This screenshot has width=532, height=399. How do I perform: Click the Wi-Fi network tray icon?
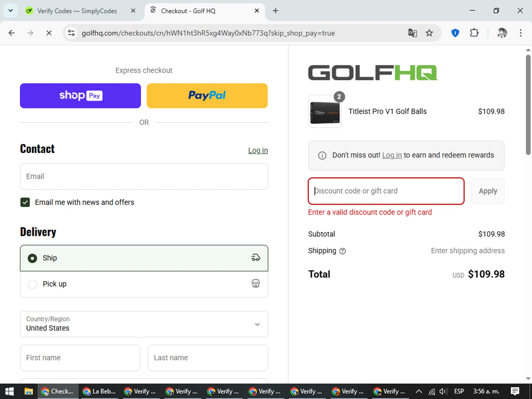432,391
